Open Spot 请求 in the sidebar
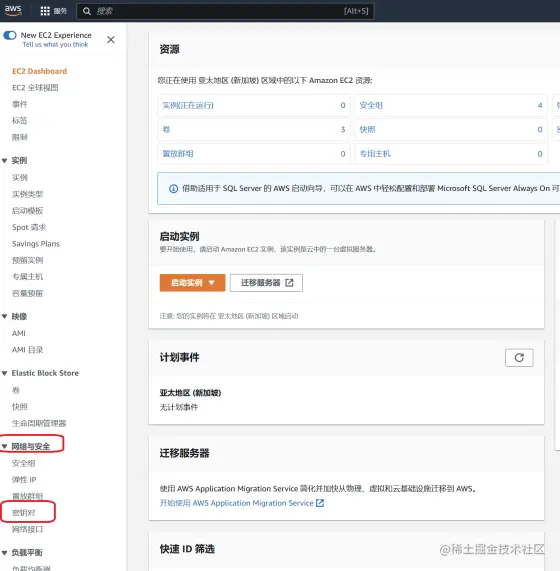This screenshot has height=571, width=560. tap(29, 227)
